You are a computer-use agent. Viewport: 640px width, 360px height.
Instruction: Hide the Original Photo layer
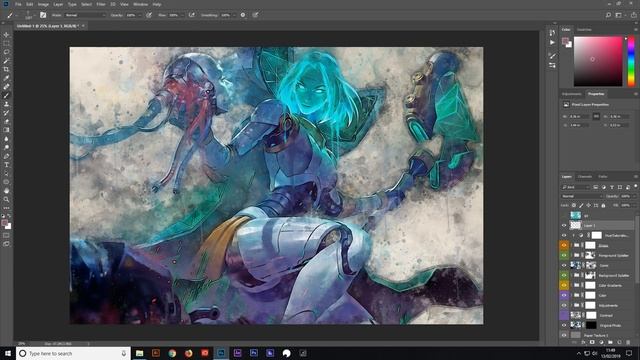point(564,325)
